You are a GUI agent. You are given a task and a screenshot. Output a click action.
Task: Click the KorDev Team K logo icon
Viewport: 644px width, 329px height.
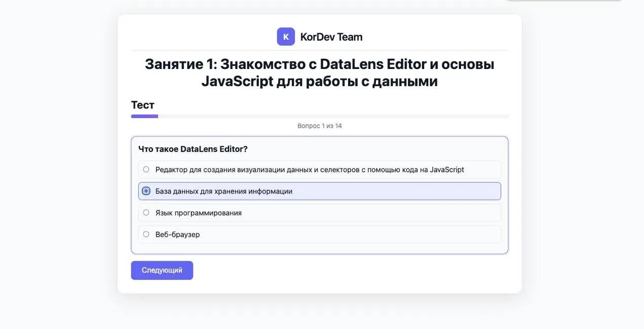[286, 36]
